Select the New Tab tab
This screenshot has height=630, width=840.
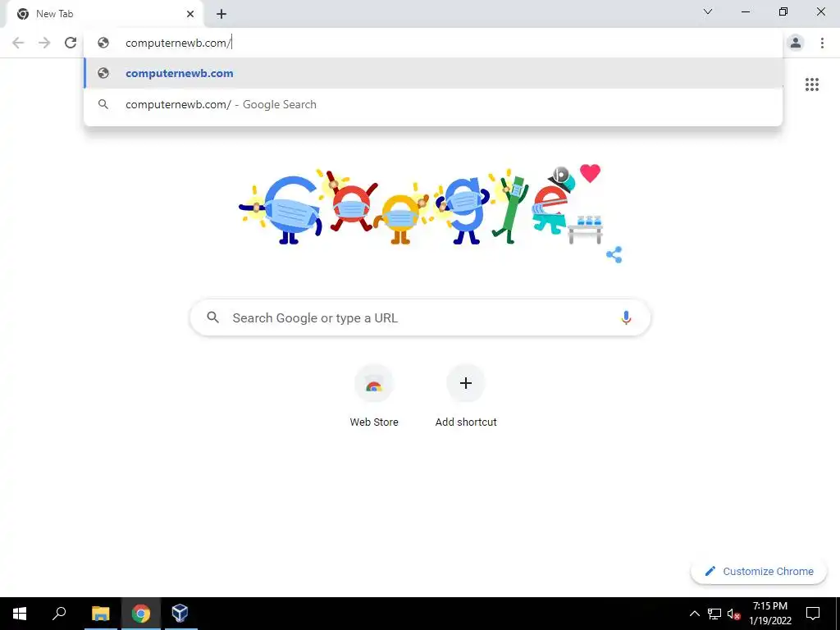(104, 15)
